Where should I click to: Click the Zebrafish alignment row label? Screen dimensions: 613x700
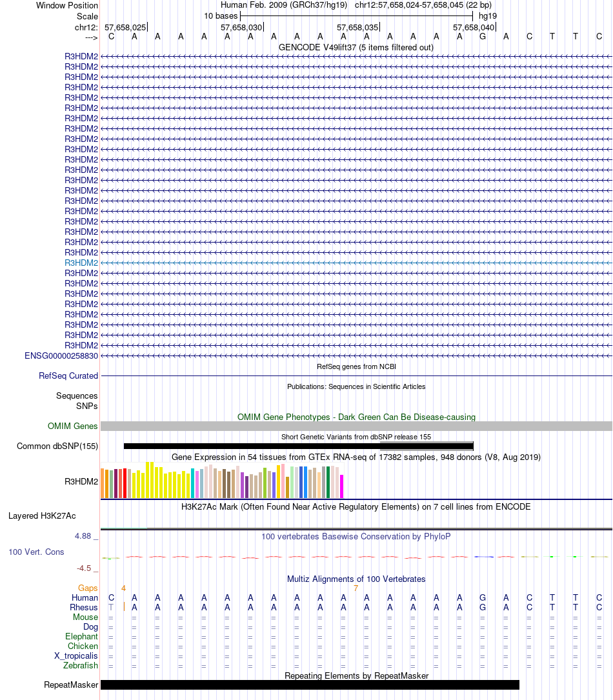coord(81,666)
